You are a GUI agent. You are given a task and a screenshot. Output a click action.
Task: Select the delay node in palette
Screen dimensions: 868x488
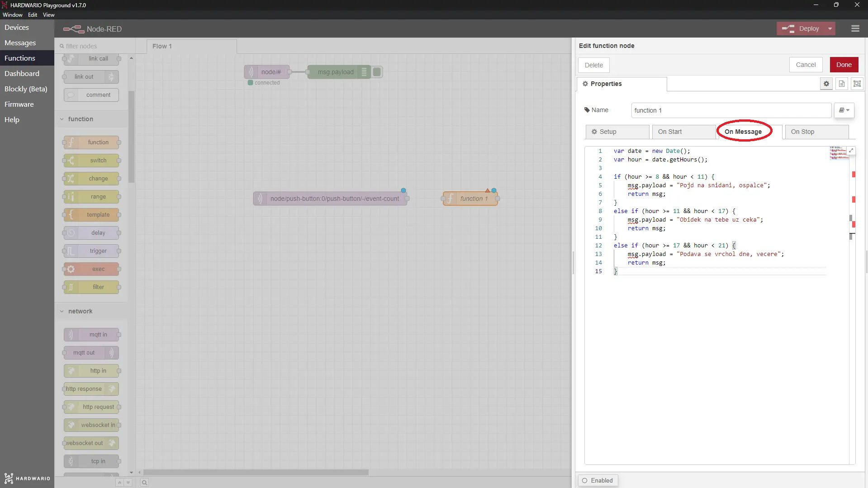click(91, 233)
